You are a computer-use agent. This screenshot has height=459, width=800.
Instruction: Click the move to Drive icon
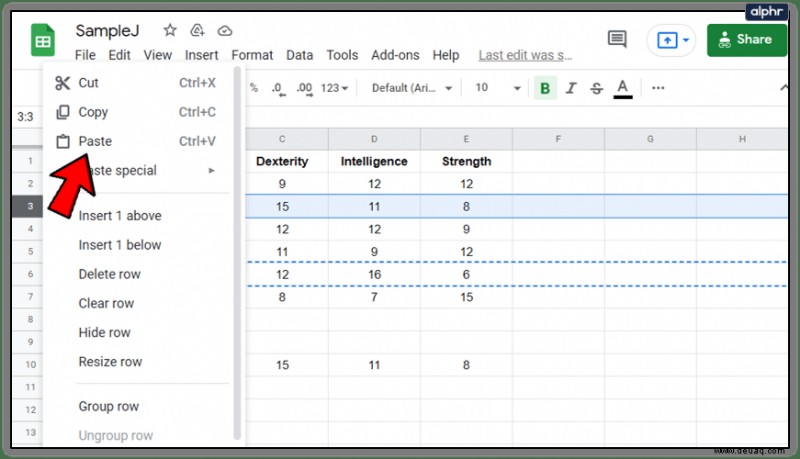pyautogui.click(x=197, y=31)
